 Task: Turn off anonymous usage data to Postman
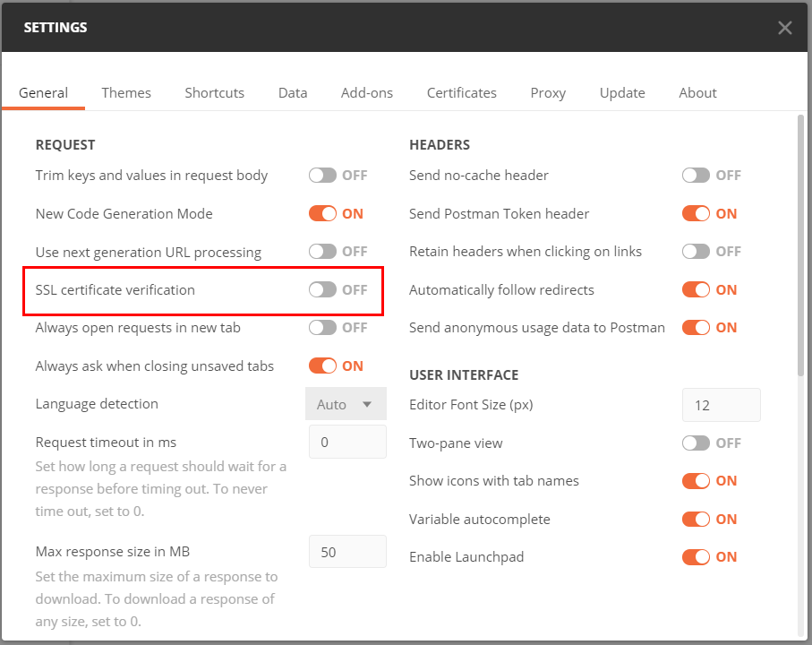click(696, 327)
